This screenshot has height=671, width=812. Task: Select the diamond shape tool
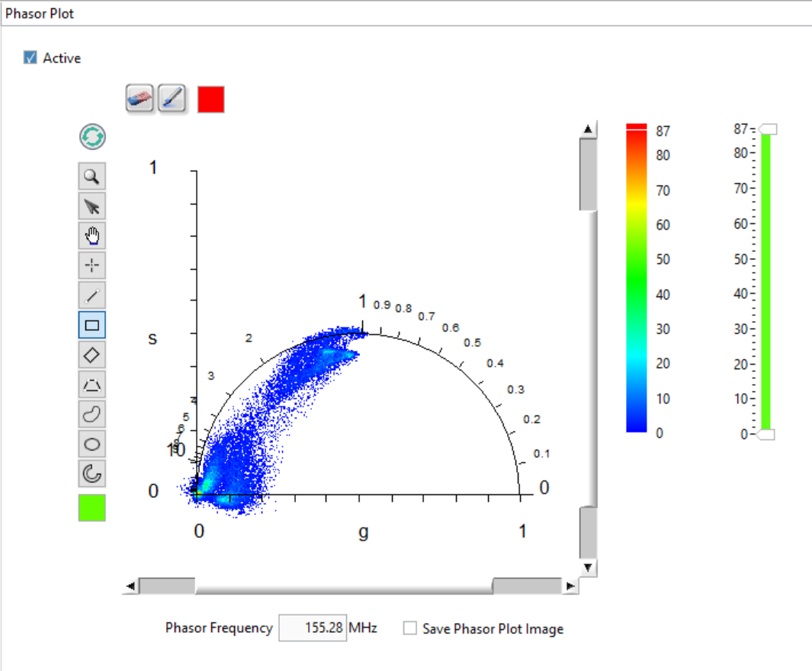(92, 355)
